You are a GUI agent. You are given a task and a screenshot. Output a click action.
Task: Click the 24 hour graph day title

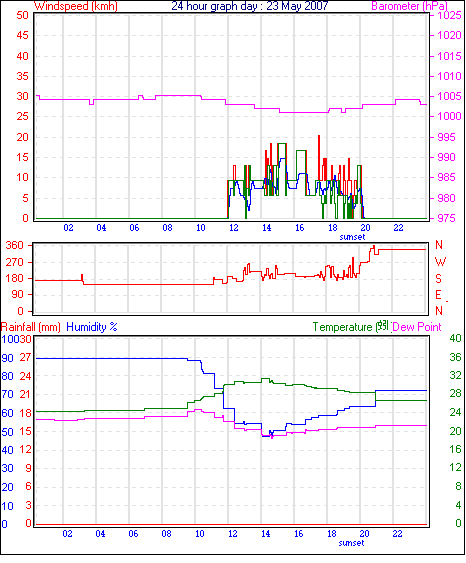(250, 6)
